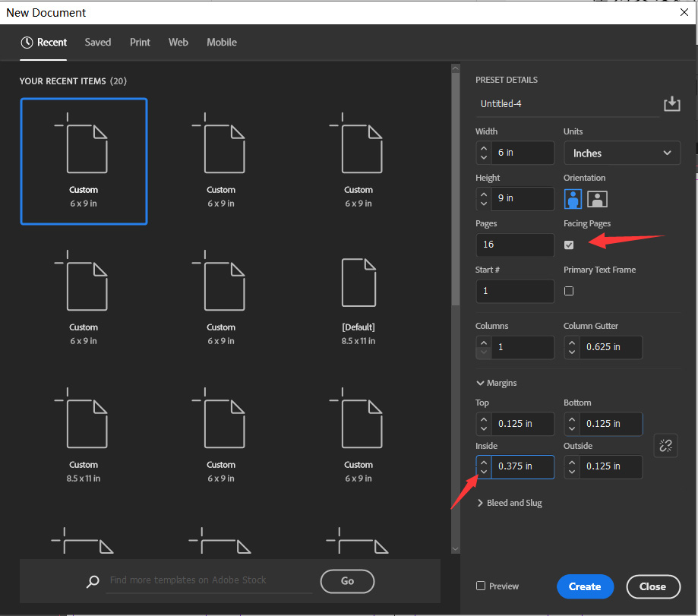Enable the Primary Text Frame checkbox
The image size is (698, 616).
(x=568, y=291)
